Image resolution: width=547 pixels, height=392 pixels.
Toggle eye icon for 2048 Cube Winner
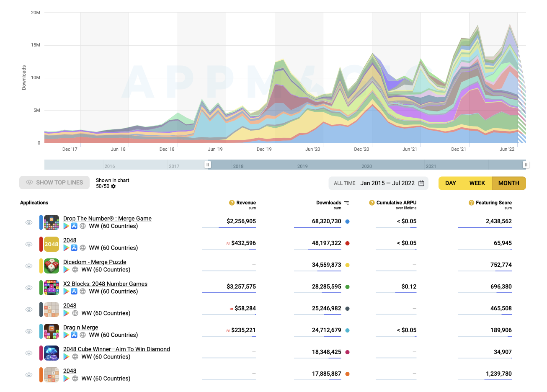[29, 353]
